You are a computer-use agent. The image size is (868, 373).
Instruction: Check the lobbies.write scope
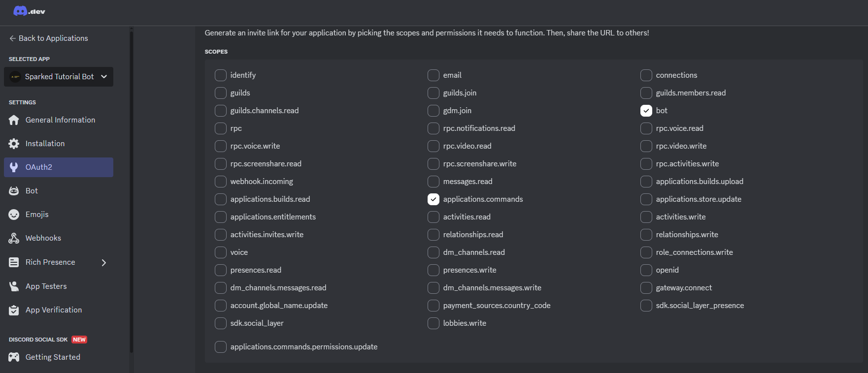pyautogui.click(x=434, y=323)
